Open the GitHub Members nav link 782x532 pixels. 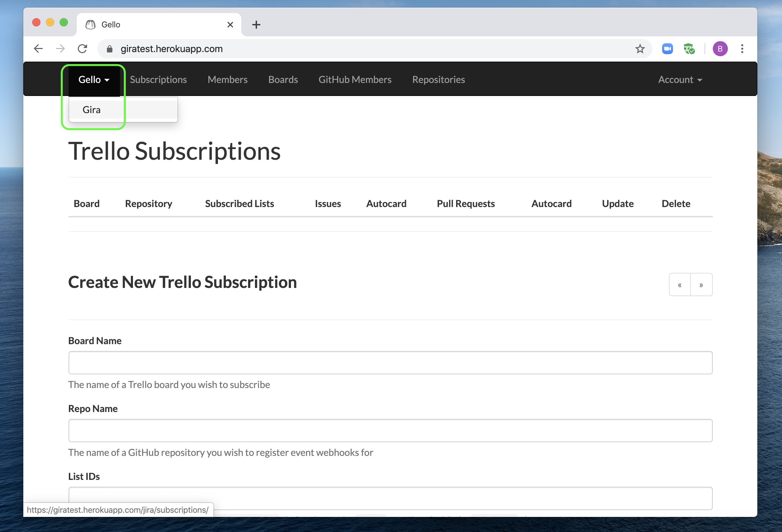(x=355, y=80)
